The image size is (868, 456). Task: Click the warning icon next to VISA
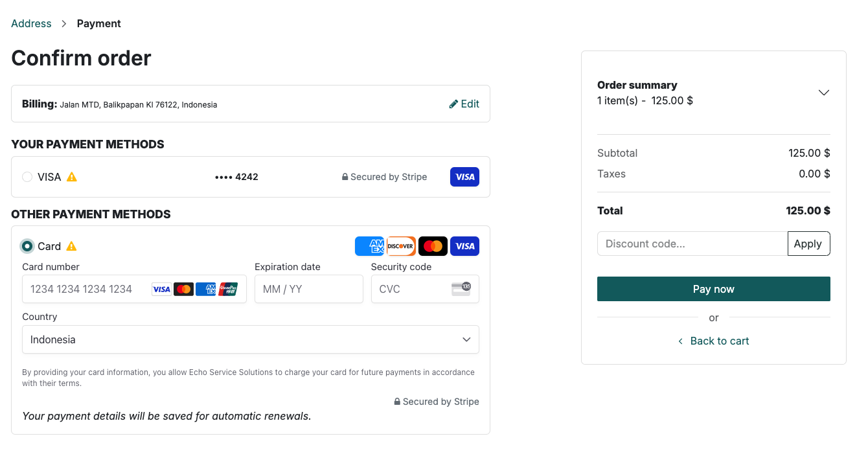click(72, 177)
